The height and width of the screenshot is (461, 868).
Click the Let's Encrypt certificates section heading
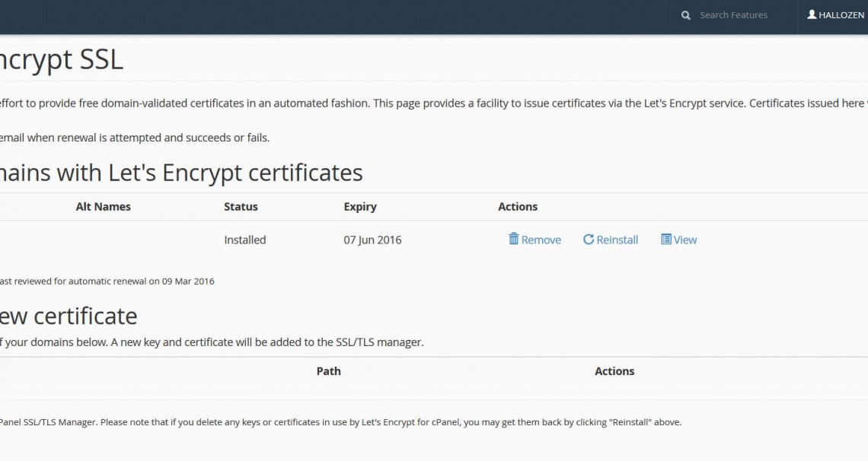181,173
